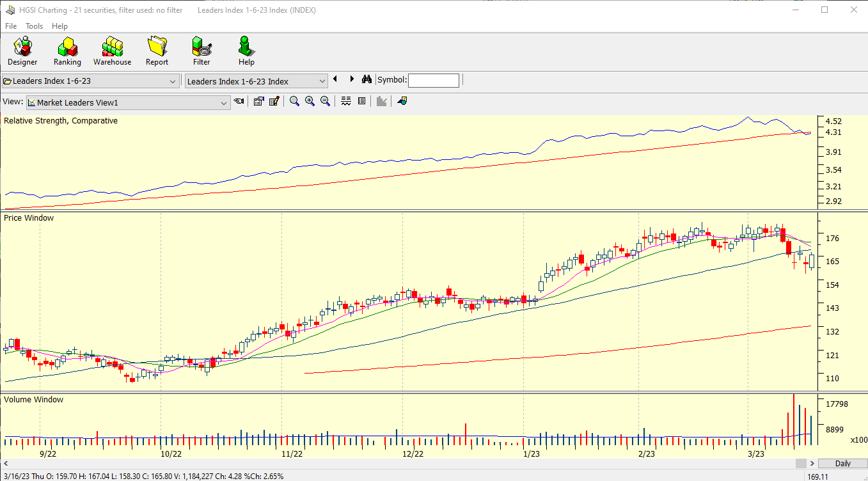The image size is (868, 481).
Task: Click the 12/22 date axis label
Action: 413,453
